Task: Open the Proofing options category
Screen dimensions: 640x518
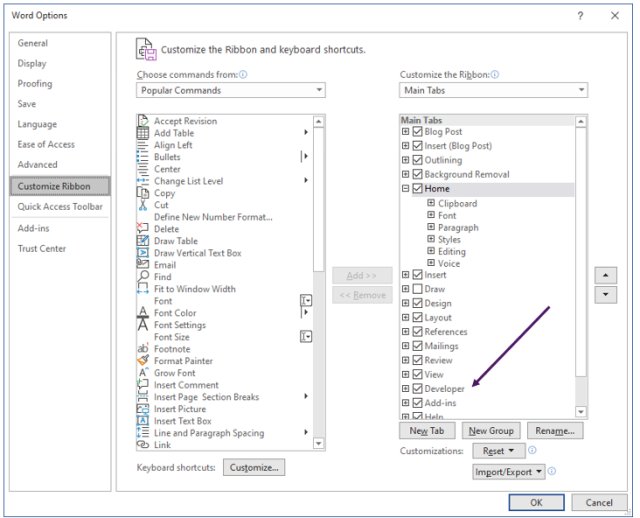Action: [x=35, y=84]
